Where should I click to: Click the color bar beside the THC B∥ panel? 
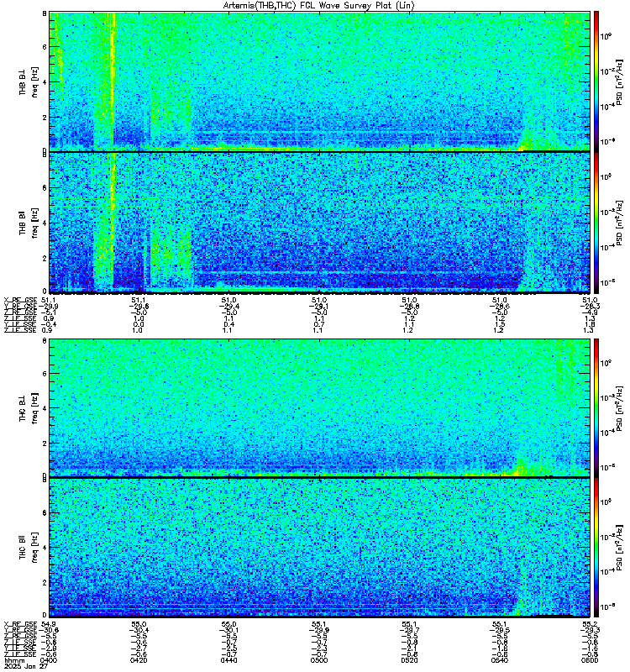(x=596, y=548)
